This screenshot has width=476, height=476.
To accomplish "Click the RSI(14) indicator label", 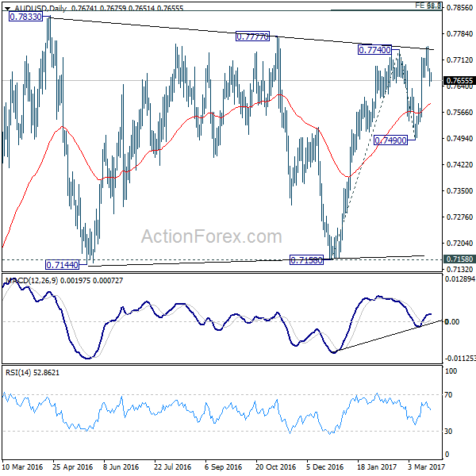I will tap(18, 372).
